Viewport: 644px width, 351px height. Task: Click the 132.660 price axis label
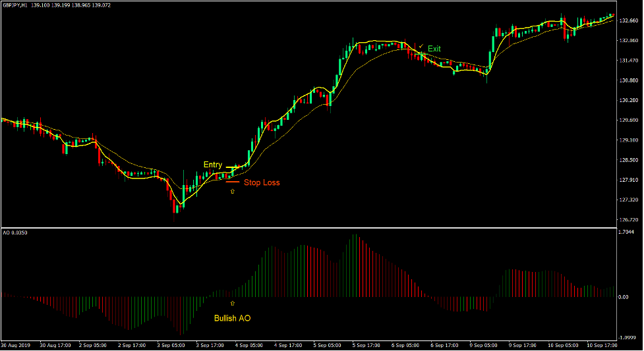pos(629,21)
